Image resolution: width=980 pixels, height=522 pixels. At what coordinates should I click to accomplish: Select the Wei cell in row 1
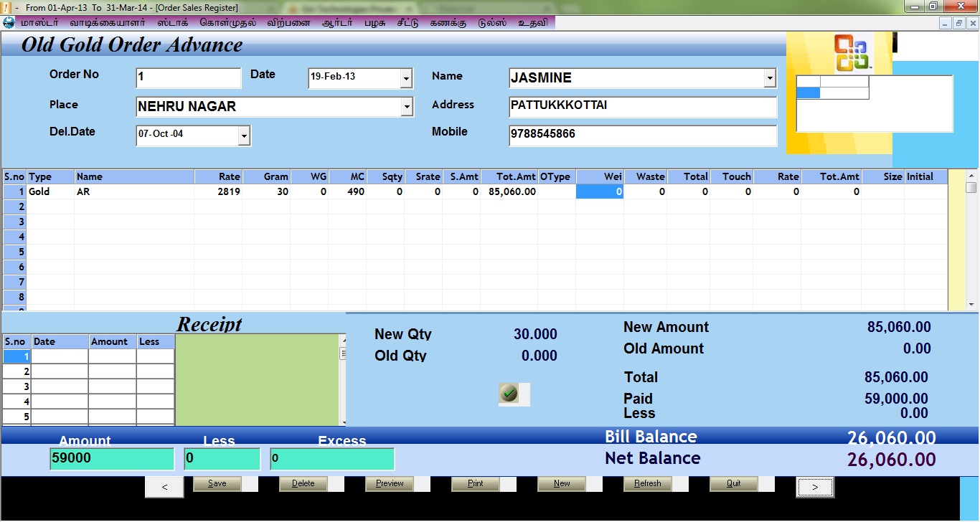point(600,192)
